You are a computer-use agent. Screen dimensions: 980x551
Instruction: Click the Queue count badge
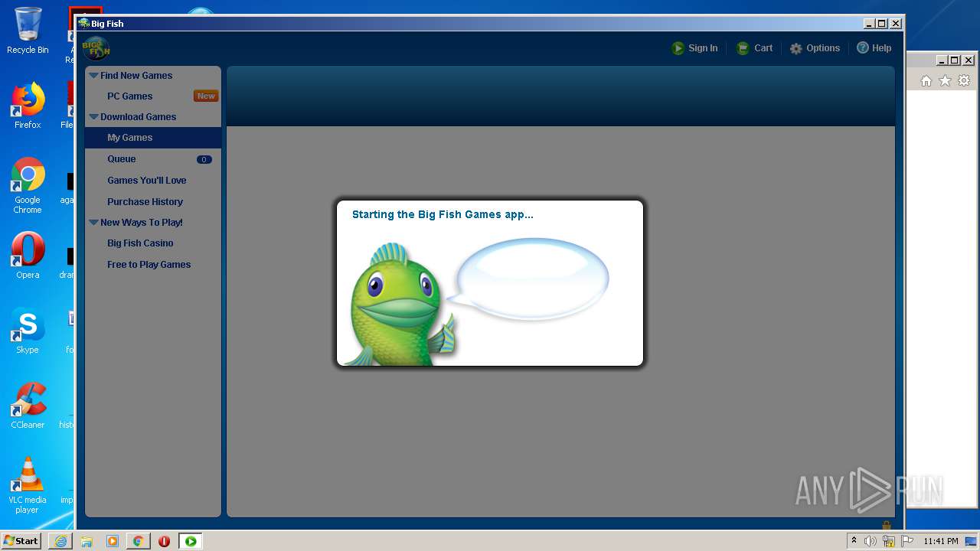point(204,160)
